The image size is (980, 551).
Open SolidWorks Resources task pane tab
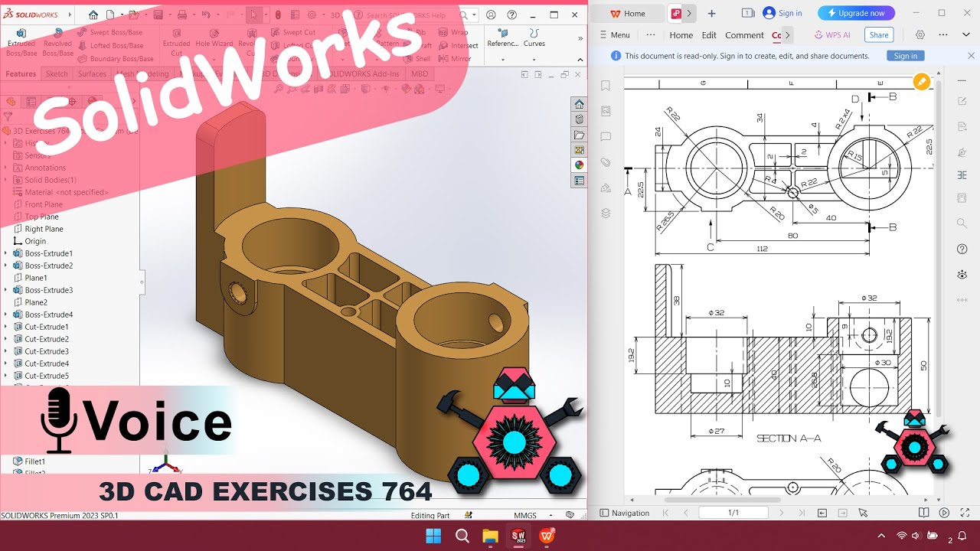[x=579, y=104]
